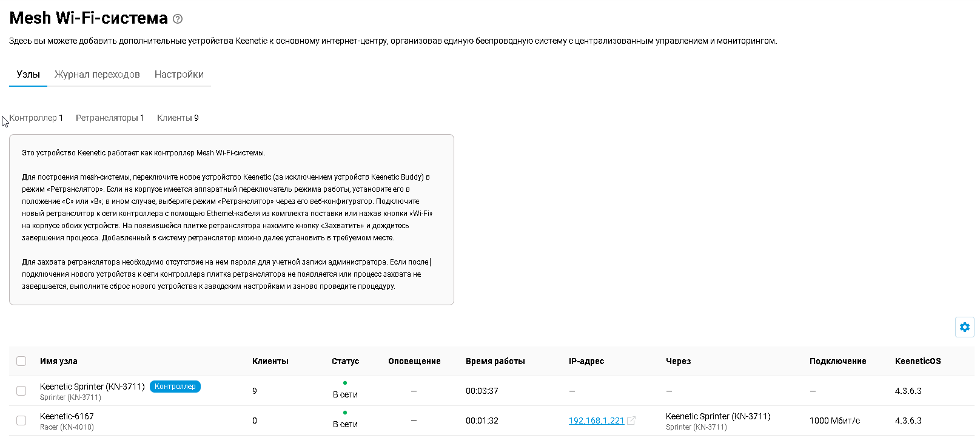The height and width of the screenshot is (446, 980).
Task: Open table settings with the gear icon
Action: tap(964, 327)
